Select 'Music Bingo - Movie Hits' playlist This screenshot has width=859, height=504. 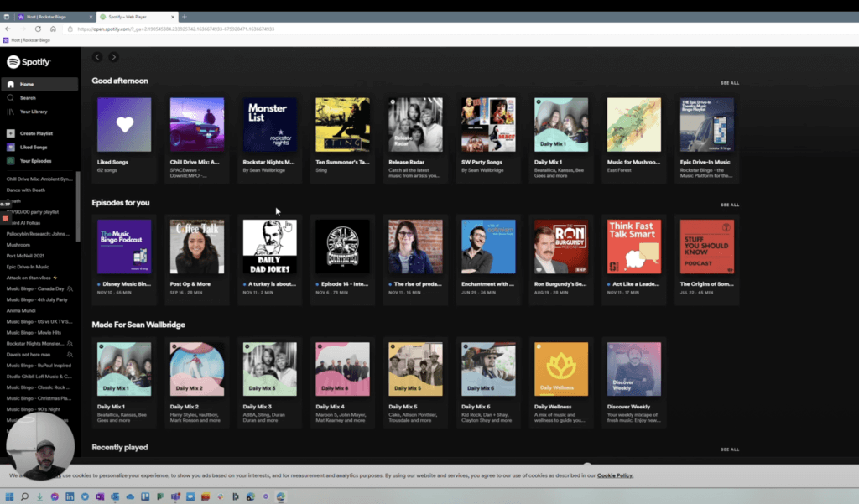point(34,333)
